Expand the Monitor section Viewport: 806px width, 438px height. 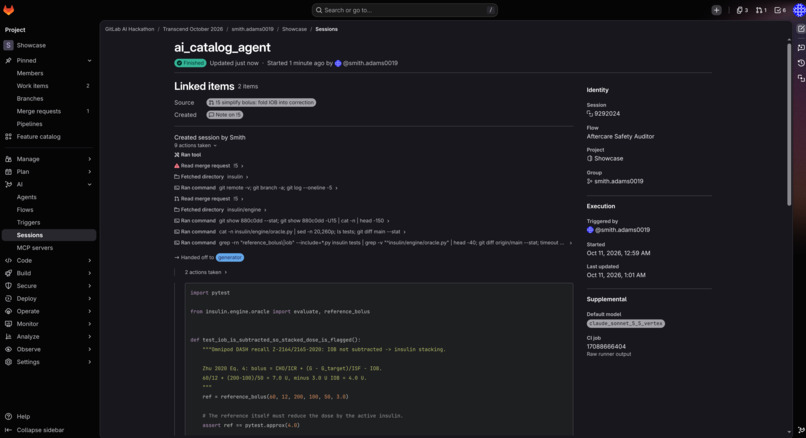[49, 324]
